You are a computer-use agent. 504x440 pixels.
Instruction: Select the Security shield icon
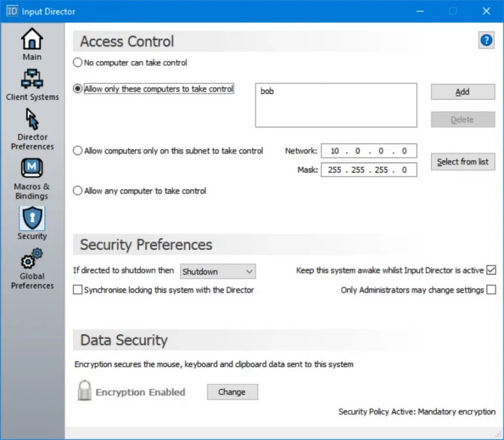click(x=31, y=218)
